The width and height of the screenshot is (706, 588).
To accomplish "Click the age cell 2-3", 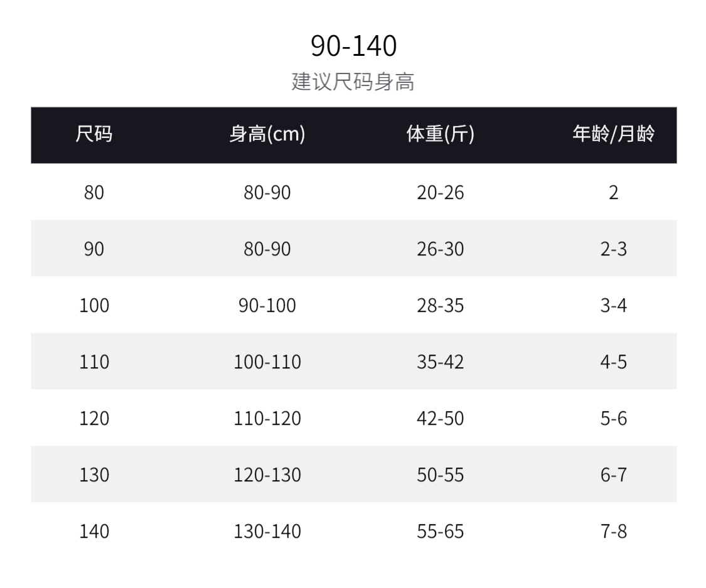I will [x=613, y=249].
